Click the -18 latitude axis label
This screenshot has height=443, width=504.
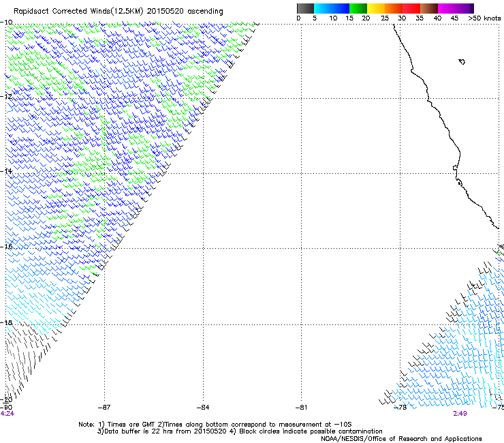tap(6, 322)
